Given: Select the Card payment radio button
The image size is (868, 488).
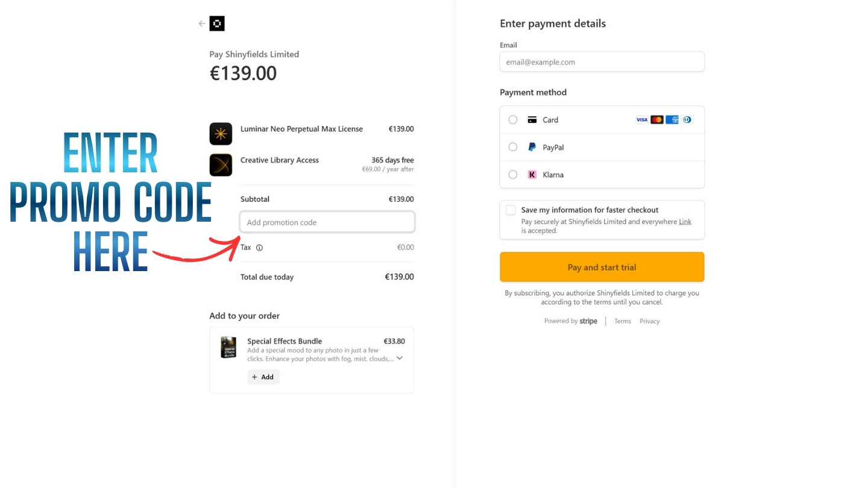Looking at the screenshot, I should pyautogui.click(x=513, y=120).
